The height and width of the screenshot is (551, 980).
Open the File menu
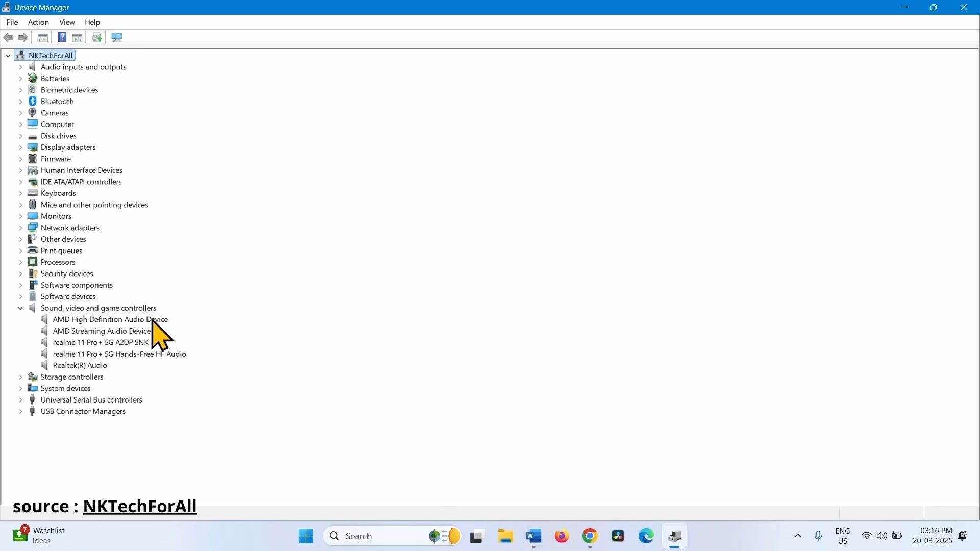(12, 22)
